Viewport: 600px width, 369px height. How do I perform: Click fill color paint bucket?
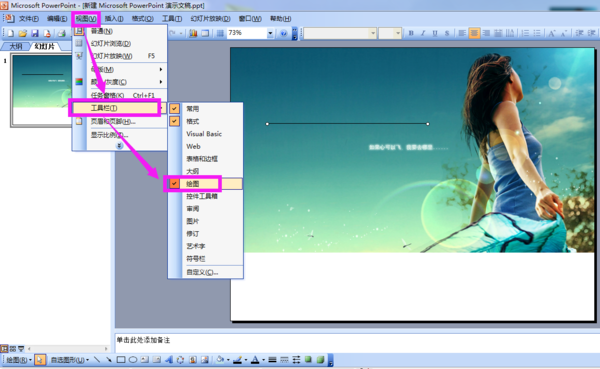click(220, 359)
